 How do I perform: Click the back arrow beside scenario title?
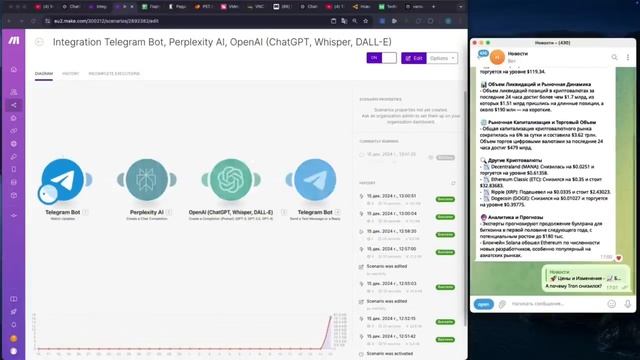(39, 42)
